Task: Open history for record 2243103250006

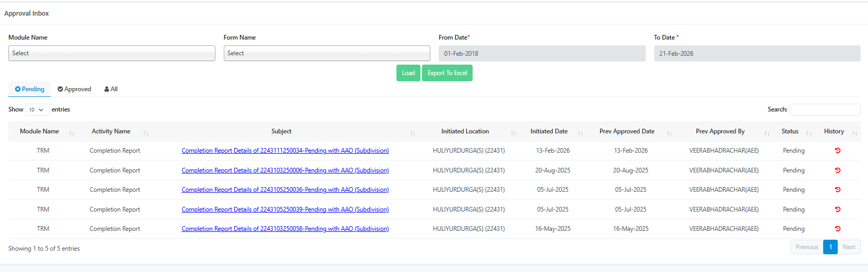Action: pyautogui.click(x=837, y=170)
